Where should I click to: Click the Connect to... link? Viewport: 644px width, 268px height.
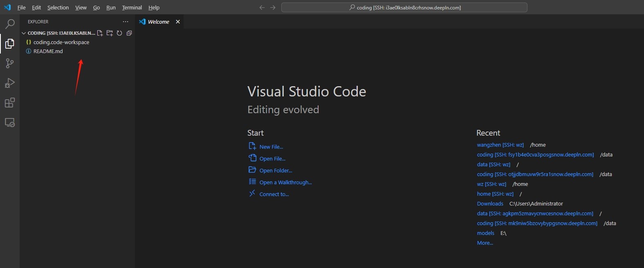click(x=274, y=194)
